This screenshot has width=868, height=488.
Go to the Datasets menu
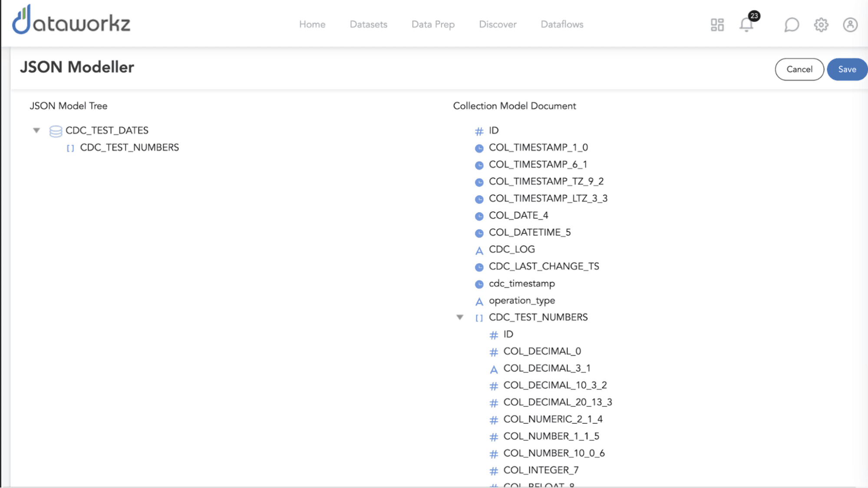click(x=368, y=25)
